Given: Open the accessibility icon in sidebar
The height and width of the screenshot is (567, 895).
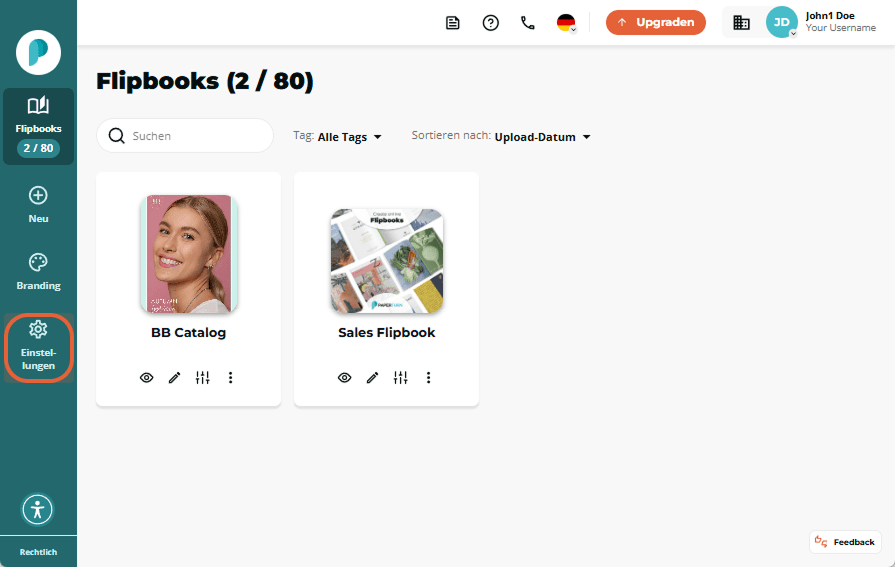Looking at the screenshot, I should pyautogui.click(x=38, y=509).
